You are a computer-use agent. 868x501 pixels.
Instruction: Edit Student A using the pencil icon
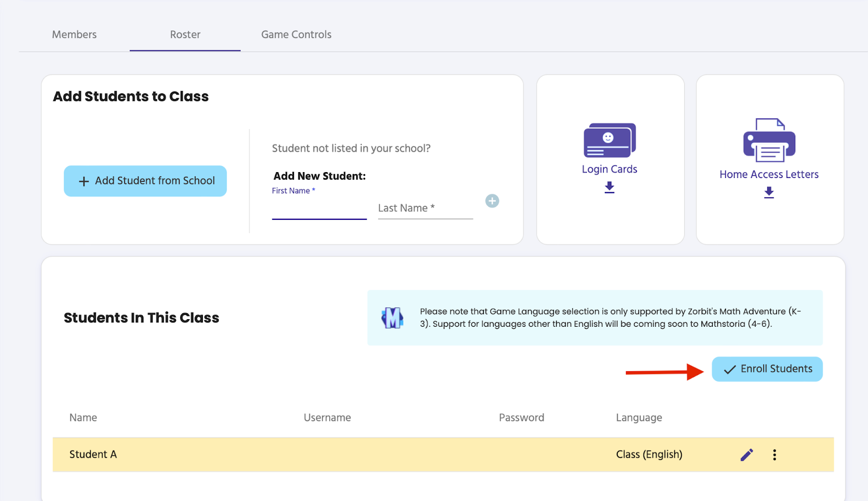(x=746, y=454)
